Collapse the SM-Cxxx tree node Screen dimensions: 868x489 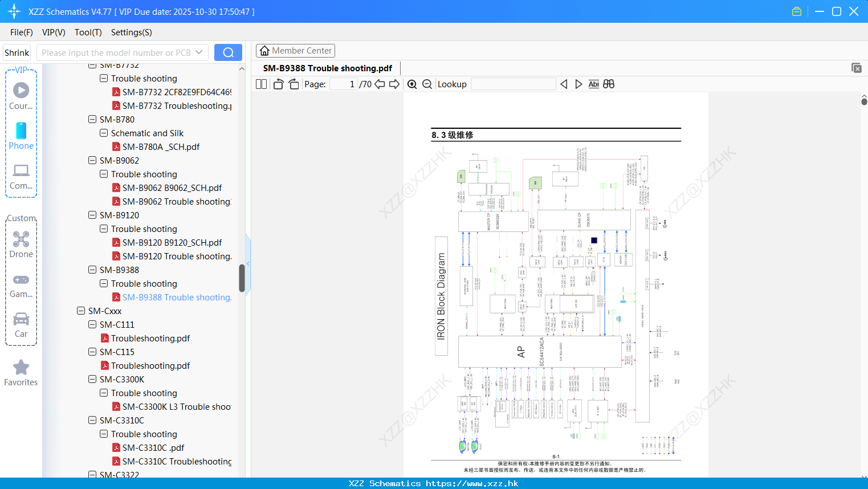coord(81,311)
